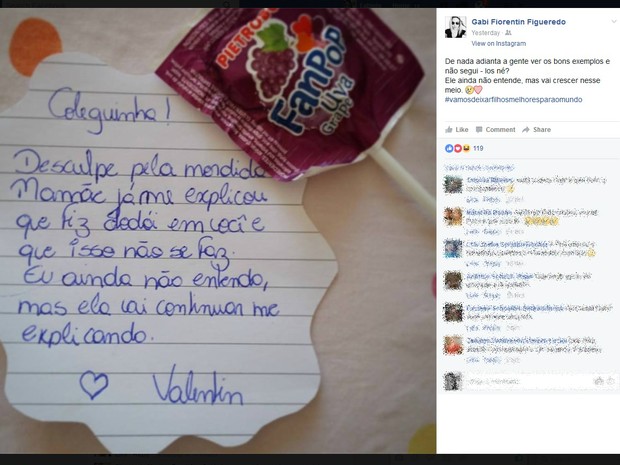Click the audience friends icon beside Yesterday
The height and width of the screenshot is (465, 620).
pos(508,33)
